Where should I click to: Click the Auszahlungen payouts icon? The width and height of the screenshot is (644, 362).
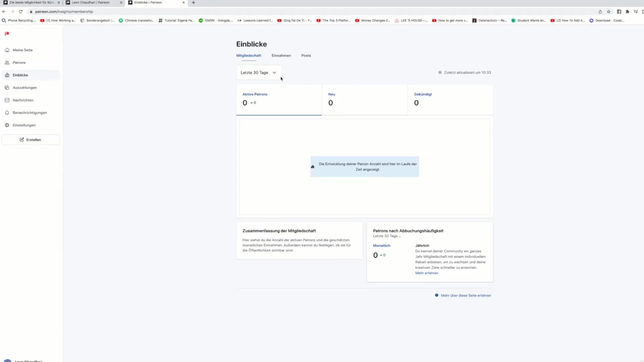(7, 87)
